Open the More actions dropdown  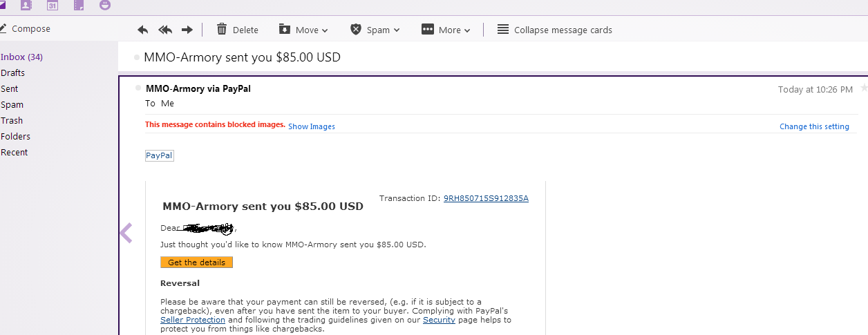[x=446, y=30]
